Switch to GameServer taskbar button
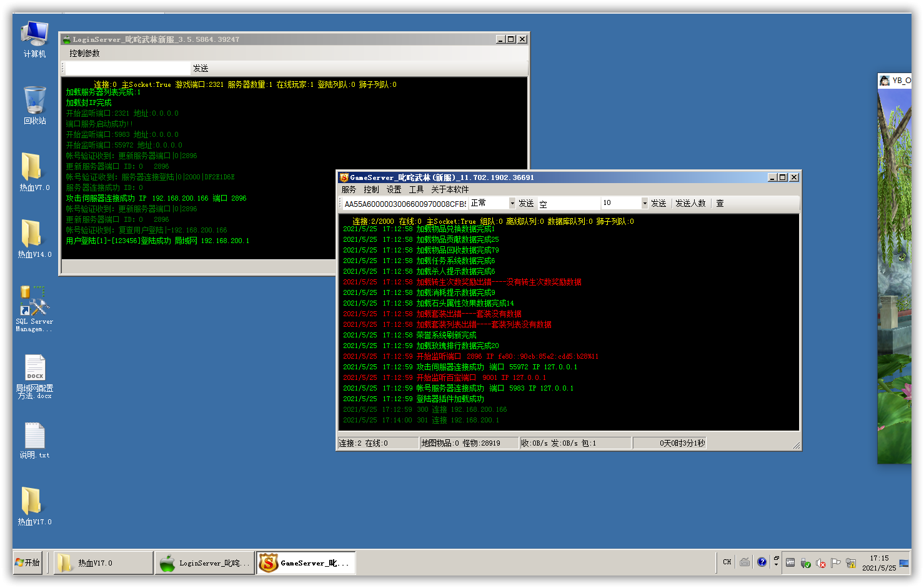The height and width of the screenshot is (588, 924). pyautogui.click(x=306, y=563)
